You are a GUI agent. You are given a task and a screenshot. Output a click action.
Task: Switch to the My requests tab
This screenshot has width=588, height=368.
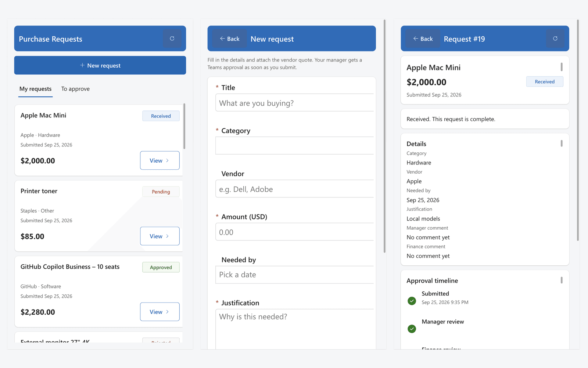[x=35, y=89]
